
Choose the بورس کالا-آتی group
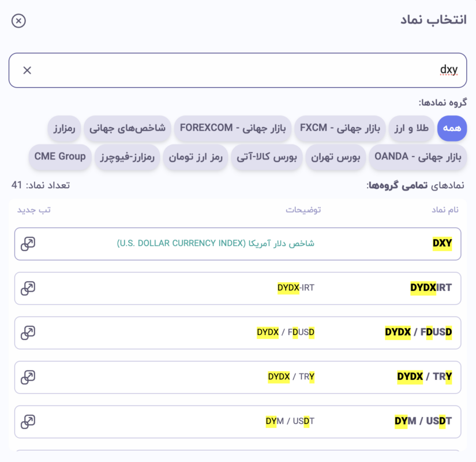coord(266,157)
